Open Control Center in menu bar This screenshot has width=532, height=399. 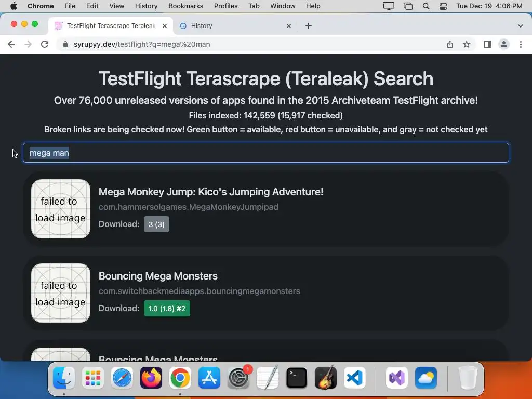[x=443, y=6]
